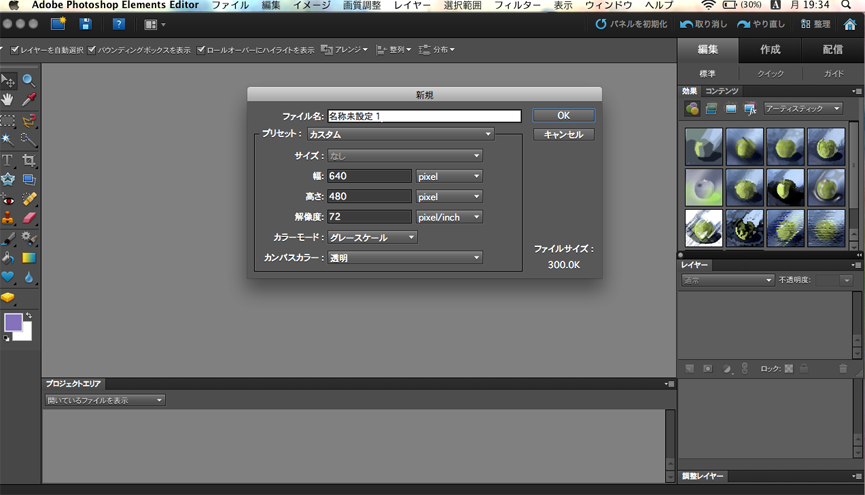This screenshot has width=865, height=495.
Task: Open the フィルター menu
Action: click(x=517, y=6)
